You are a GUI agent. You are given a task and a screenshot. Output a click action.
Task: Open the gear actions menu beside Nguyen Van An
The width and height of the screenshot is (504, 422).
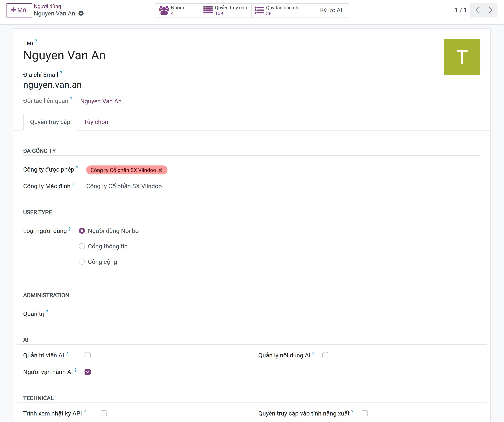[x=81, y=13]
